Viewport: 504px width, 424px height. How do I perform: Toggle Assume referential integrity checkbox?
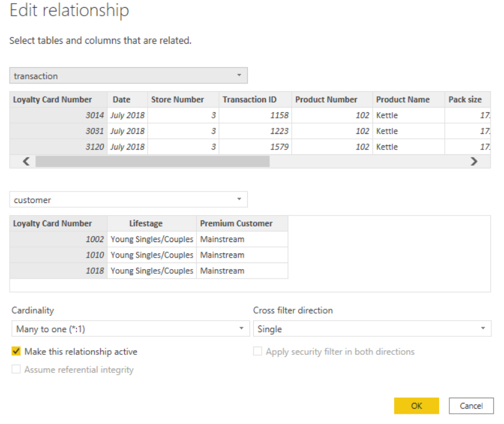click(x=16, y=369)
